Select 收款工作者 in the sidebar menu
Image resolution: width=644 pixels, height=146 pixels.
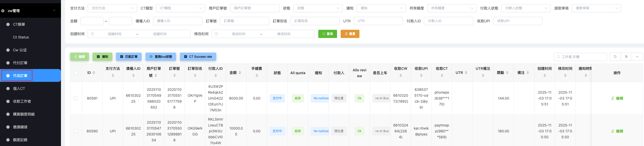22,101
